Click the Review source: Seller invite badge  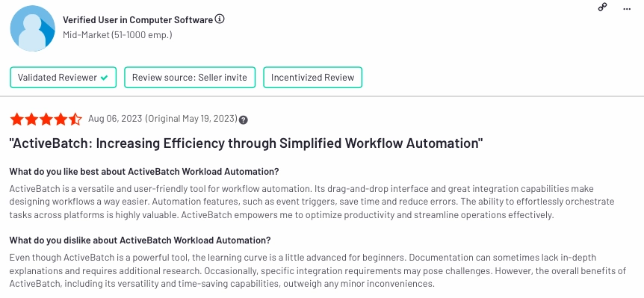(190, 77)
